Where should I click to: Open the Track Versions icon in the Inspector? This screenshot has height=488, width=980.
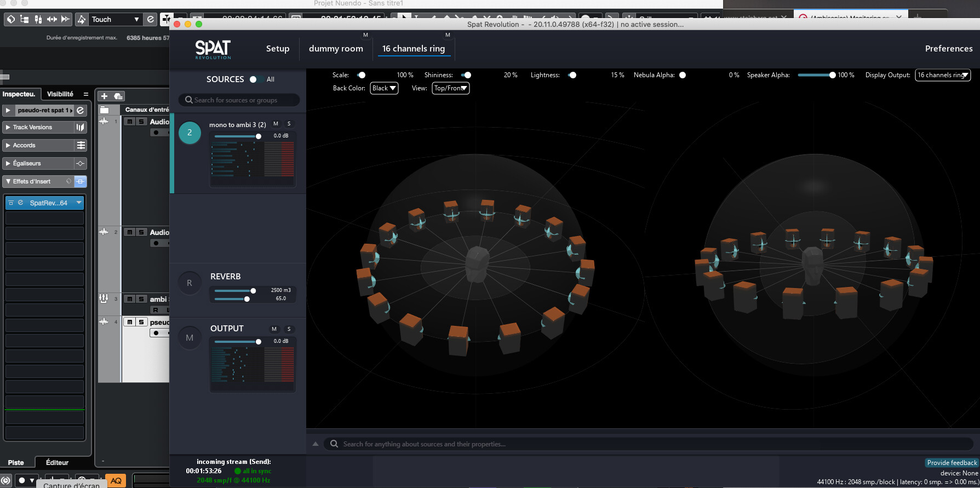click(81, 127)
